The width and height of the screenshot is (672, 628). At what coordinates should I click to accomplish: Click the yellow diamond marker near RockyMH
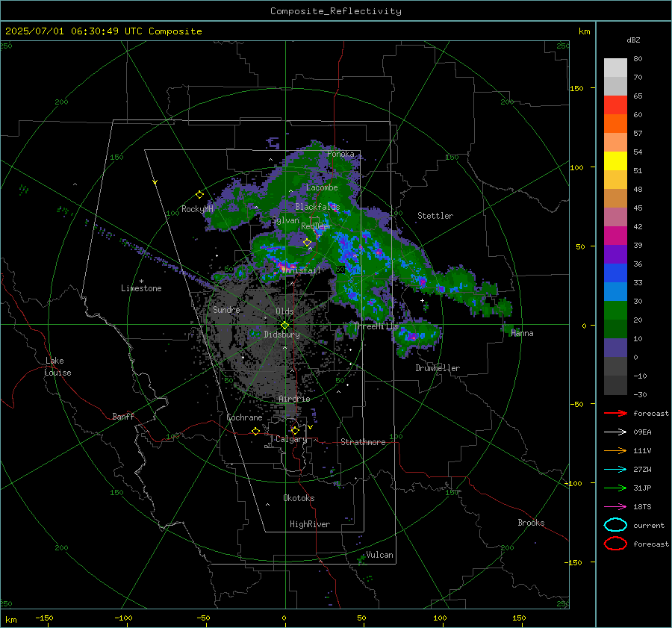tap(199, 195)
